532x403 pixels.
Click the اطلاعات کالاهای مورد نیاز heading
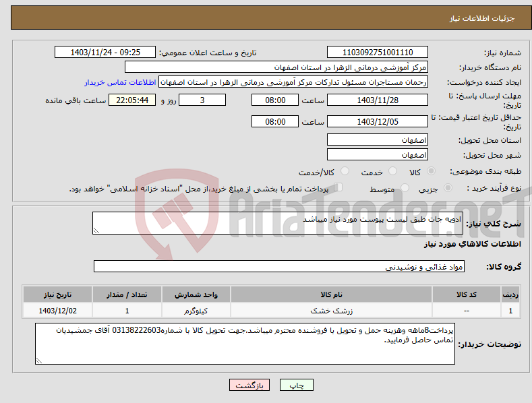click(x=472, y=244)
